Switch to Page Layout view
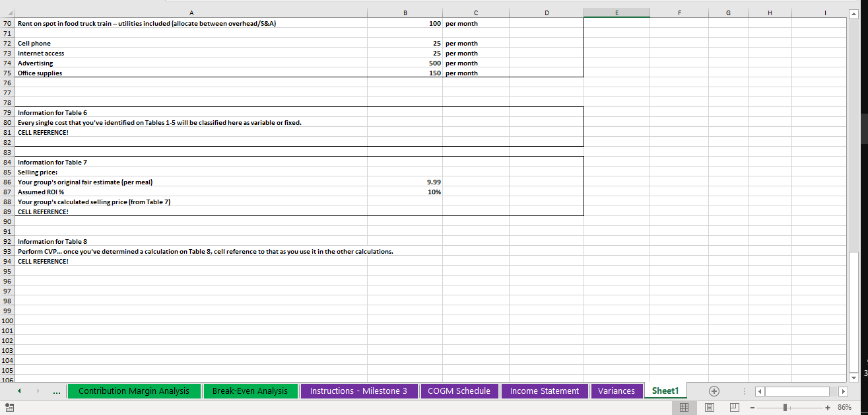Screen dimensions: 868x415 [709, 408]
